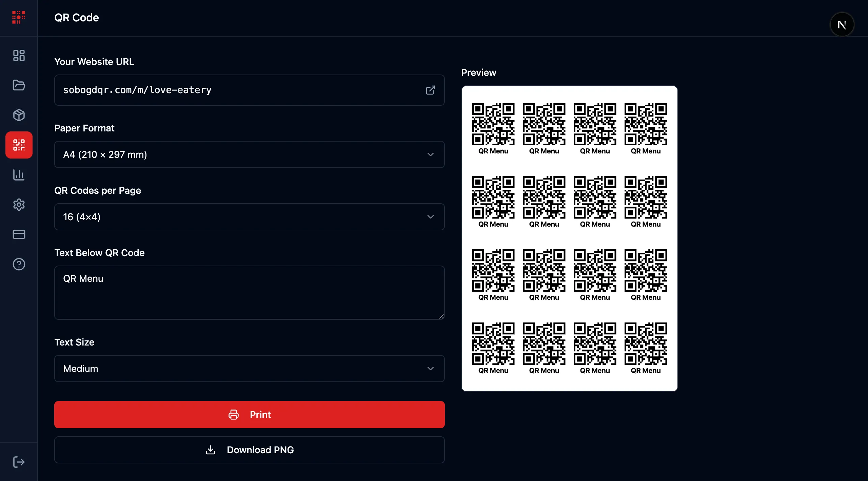Open the Billing credit card icon
Image resolution: width=868 pixels, height=481 pixels.
19,234
